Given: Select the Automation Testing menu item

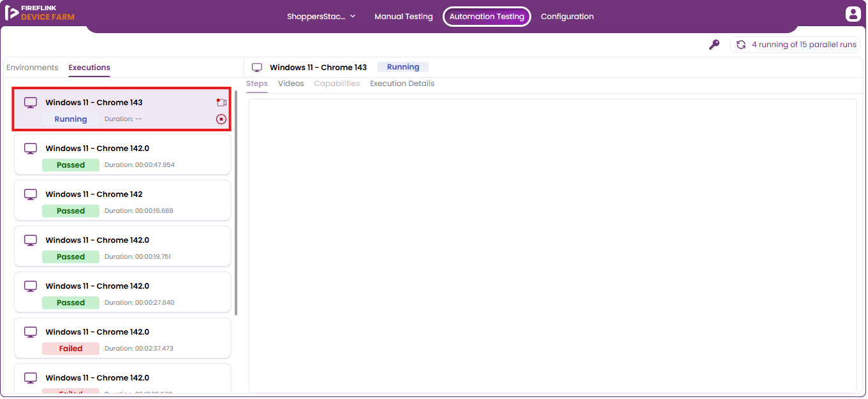Looking at the screenshot, I should click(487, 17).
